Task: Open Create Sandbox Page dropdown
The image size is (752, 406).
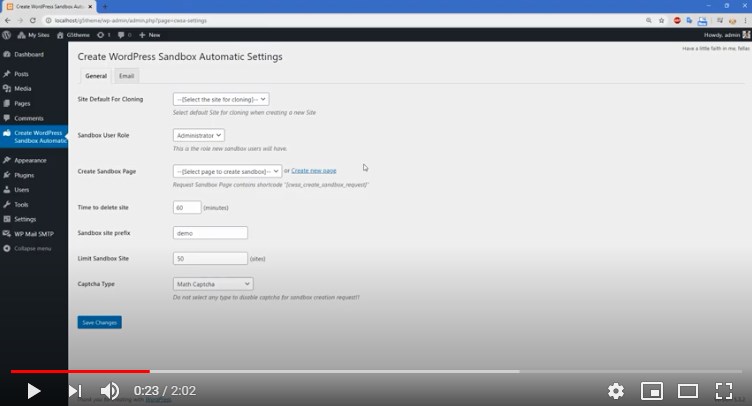Action: click(227, 171)
